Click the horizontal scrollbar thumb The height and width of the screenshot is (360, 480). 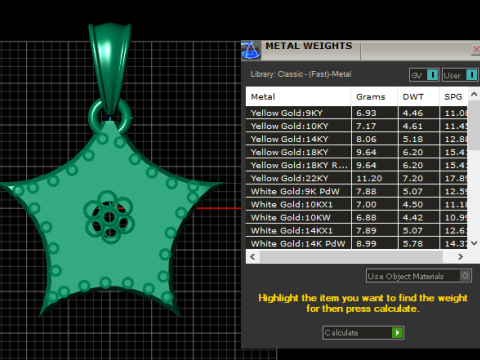(x=351, y=257)
